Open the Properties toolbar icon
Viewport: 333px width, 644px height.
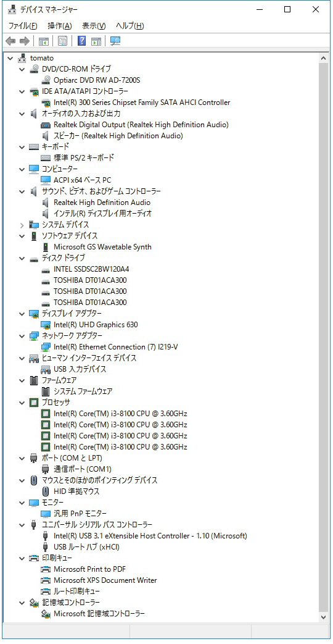pos(62,41)
